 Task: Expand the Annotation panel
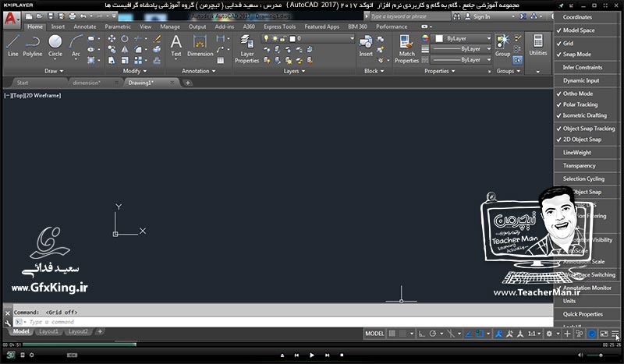point(198,71)
